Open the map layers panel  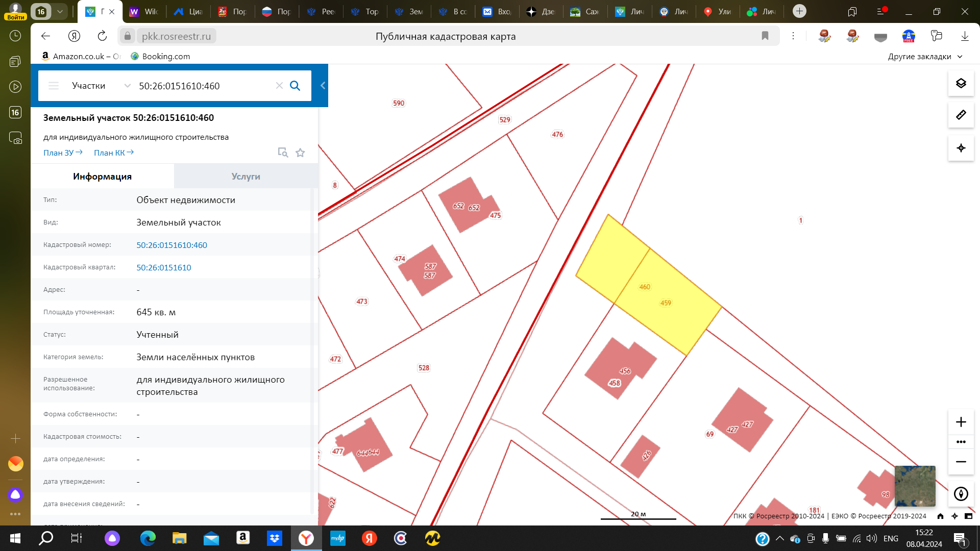[961, 84]
